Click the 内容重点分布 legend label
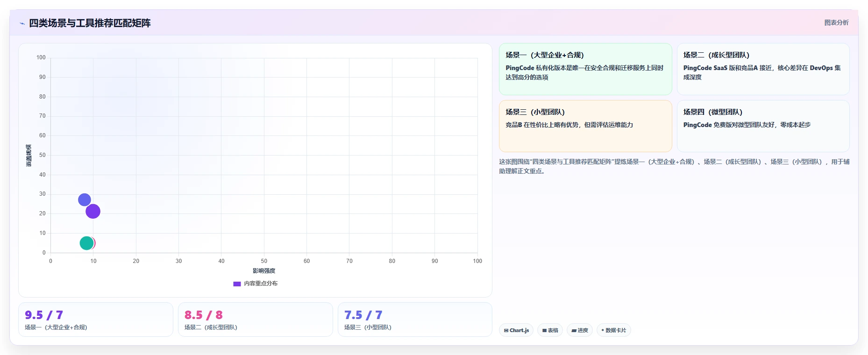The height and width of the screenshot is (355, 868). click(261, 284)
